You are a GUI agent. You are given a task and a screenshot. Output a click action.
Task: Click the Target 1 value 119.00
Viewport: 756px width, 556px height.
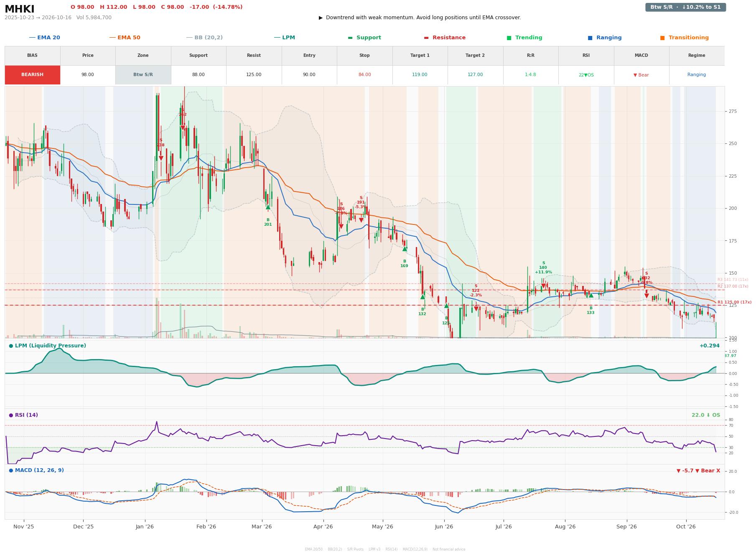pos(420,75)
